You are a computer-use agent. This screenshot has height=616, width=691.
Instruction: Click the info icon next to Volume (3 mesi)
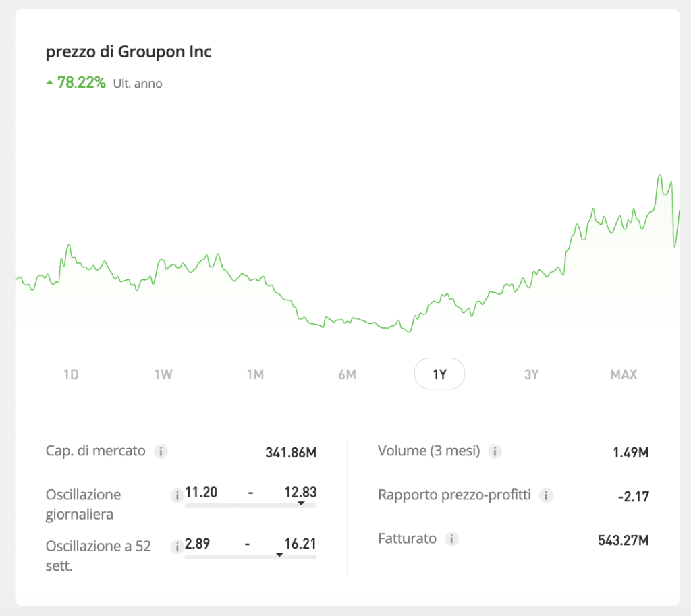tap(496, 452)
